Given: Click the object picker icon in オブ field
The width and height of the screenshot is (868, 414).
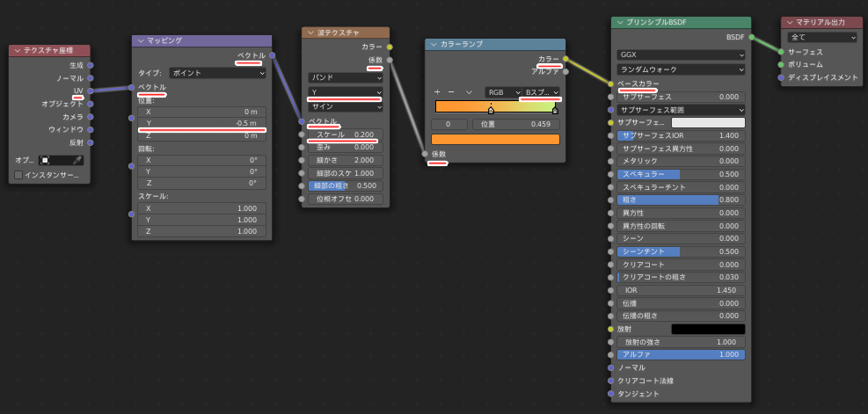Looking at the screenshot, I should [45, 160].
